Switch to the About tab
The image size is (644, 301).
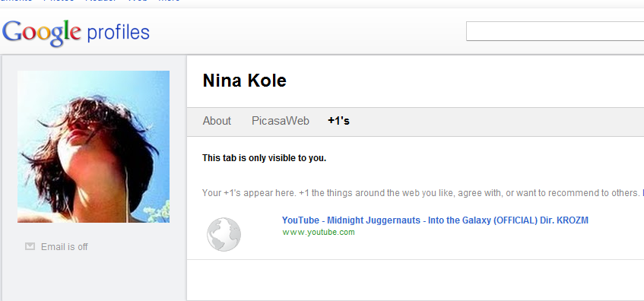(x=217, y=121)
